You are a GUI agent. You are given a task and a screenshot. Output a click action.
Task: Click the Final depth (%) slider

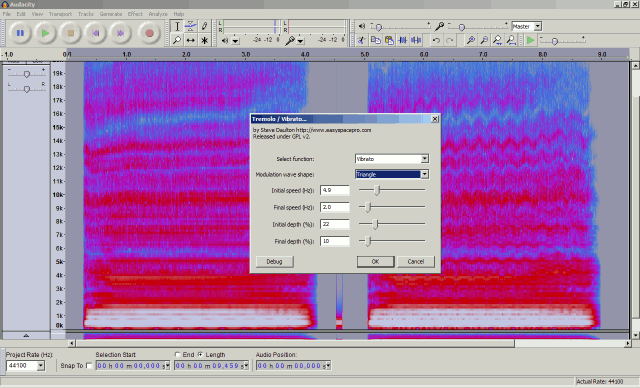click(x=392, y=241)
